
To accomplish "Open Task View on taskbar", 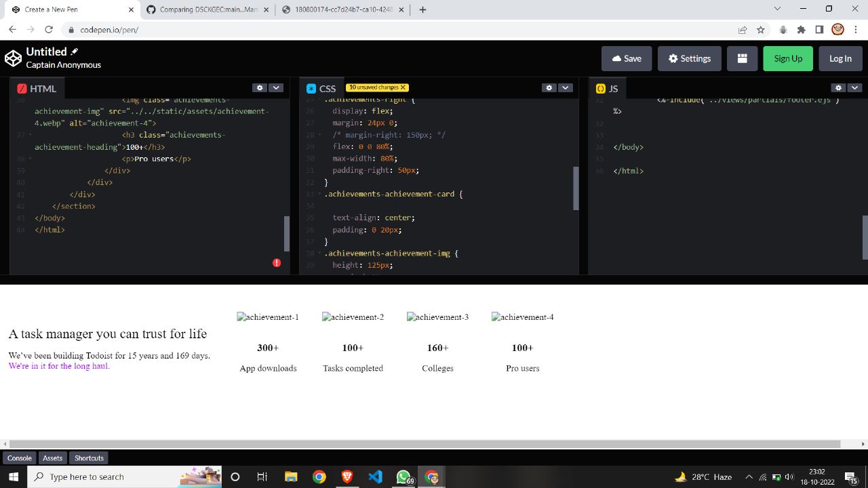I will pyautogui.click(x=262, y=477).
